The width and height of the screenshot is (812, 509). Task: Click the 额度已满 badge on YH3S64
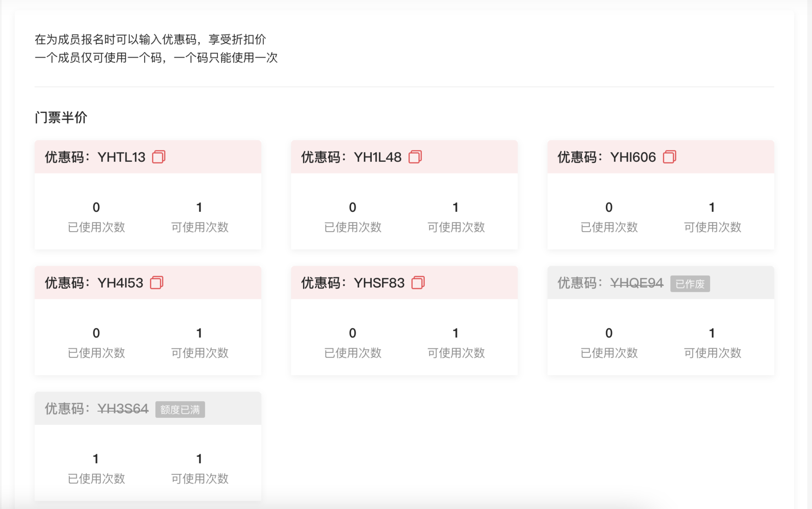[180, 409]
